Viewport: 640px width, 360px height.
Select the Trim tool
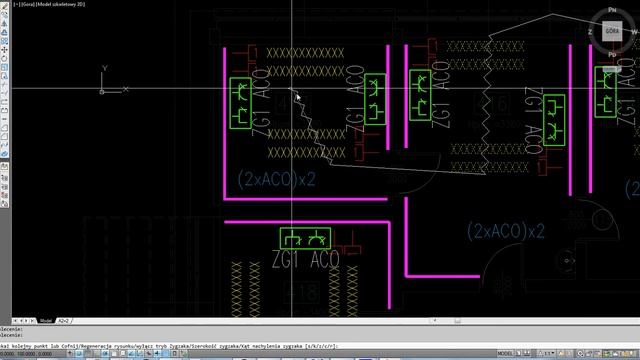click(x=5, y=85)
